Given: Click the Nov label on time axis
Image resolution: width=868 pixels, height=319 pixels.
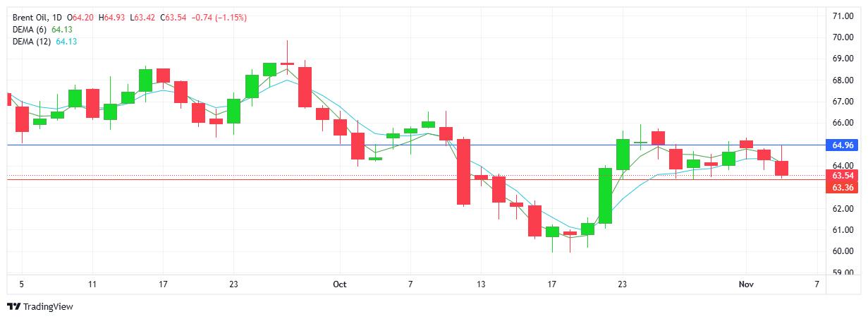Looking at the screenshot, I should coord(746,284).
